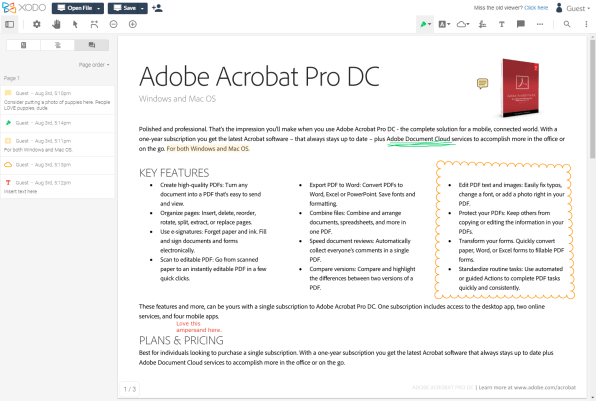Click the add collaborator person icon
The height and width of the screenshot is (401, 596).
click(157, 8)
